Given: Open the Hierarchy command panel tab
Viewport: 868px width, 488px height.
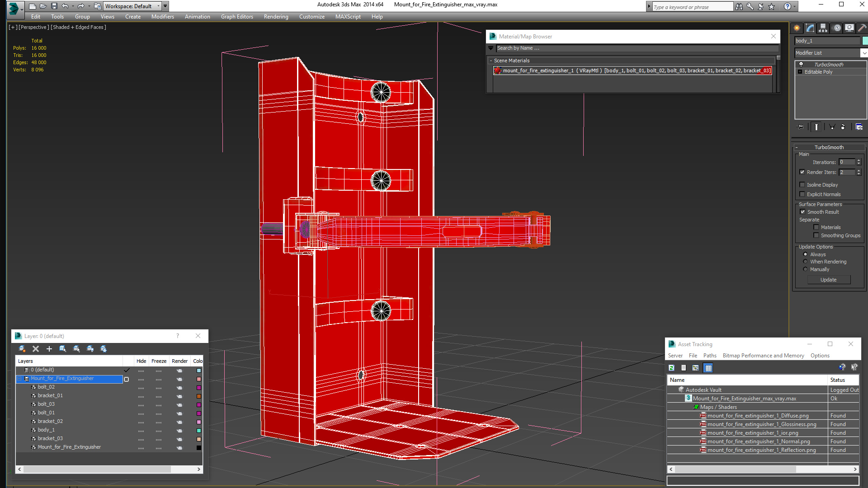Looking at the screenshot, I should point(823,28).
